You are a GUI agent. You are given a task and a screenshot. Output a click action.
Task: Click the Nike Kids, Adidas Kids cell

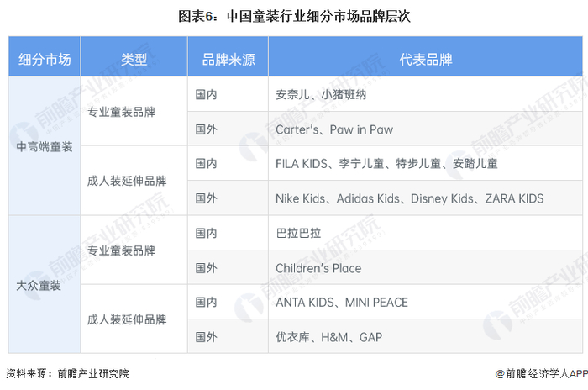pos(409,198)
